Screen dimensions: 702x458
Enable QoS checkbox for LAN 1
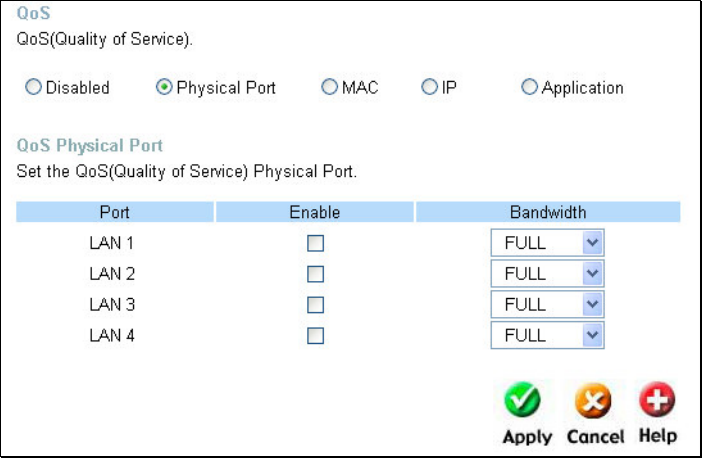click(x=315, y=243)
